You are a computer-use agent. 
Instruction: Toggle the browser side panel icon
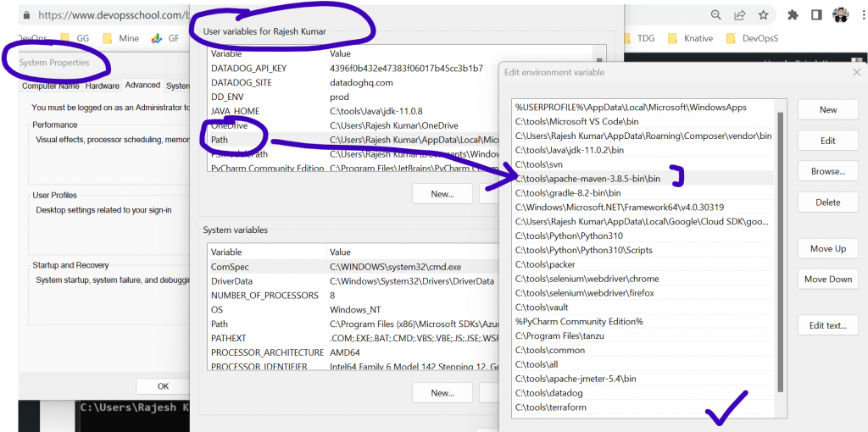coord(815,15)
